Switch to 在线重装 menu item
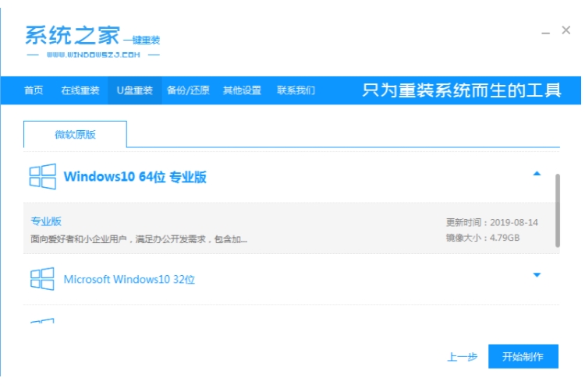This screenshot has width=585, height=392. [x=80, y=90]
